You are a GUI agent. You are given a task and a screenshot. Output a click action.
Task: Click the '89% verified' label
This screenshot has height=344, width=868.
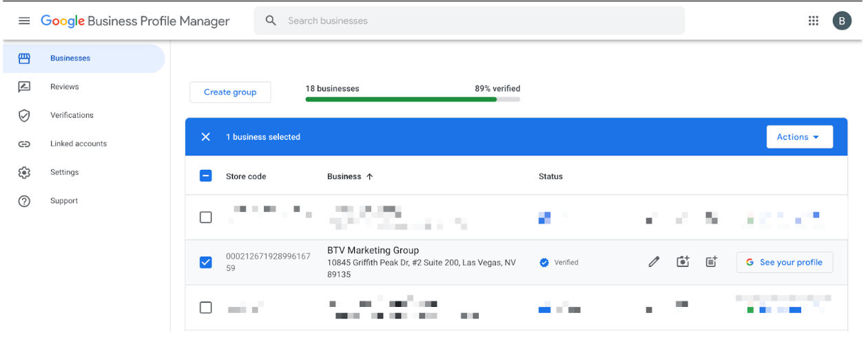497,89
